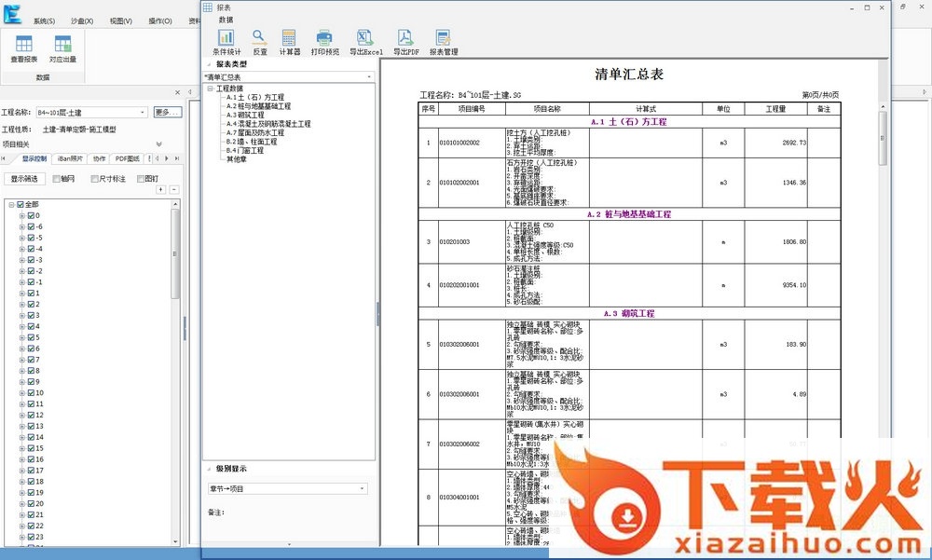The height and width of the screenshot is (560, 932).
Task: Open 打印预览 print preview
Action: coord(324,41)
